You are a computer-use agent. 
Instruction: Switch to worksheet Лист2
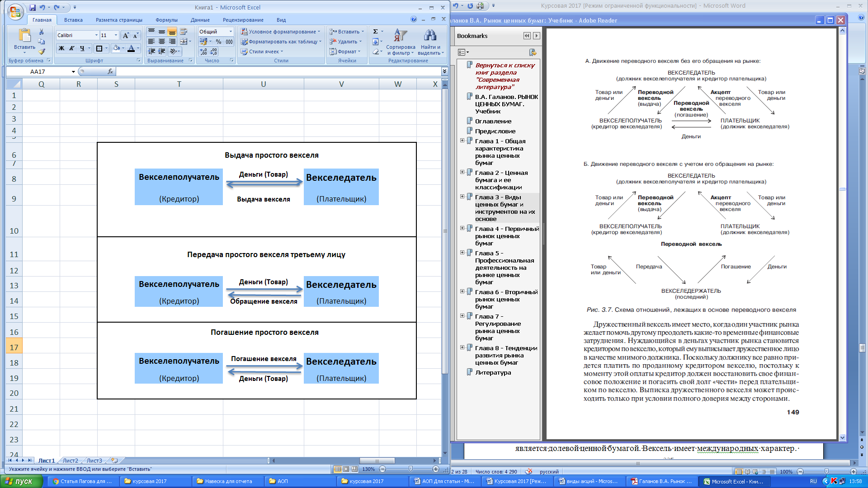[x=70, y=460]
